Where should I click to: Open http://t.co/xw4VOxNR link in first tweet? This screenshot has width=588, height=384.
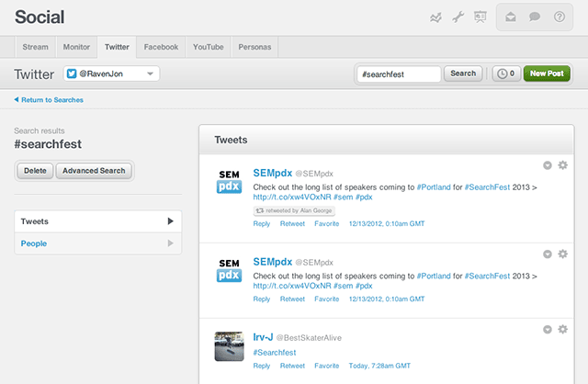292,197
